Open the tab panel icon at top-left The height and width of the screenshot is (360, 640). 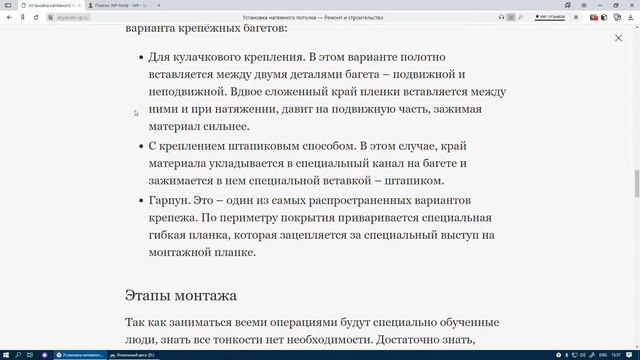(8, 5)
